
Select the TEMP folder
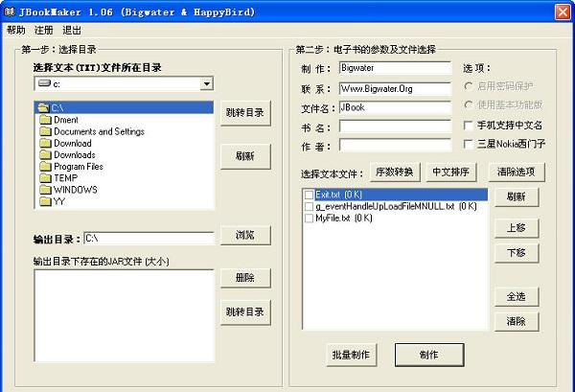[x=58, y=178]
